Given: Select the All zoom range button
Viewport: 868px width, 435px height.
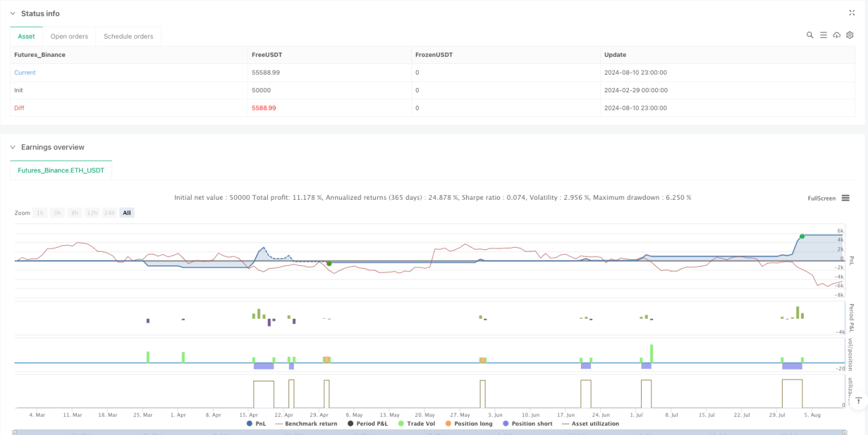Looking at the screenshot, I should [127, 212].
